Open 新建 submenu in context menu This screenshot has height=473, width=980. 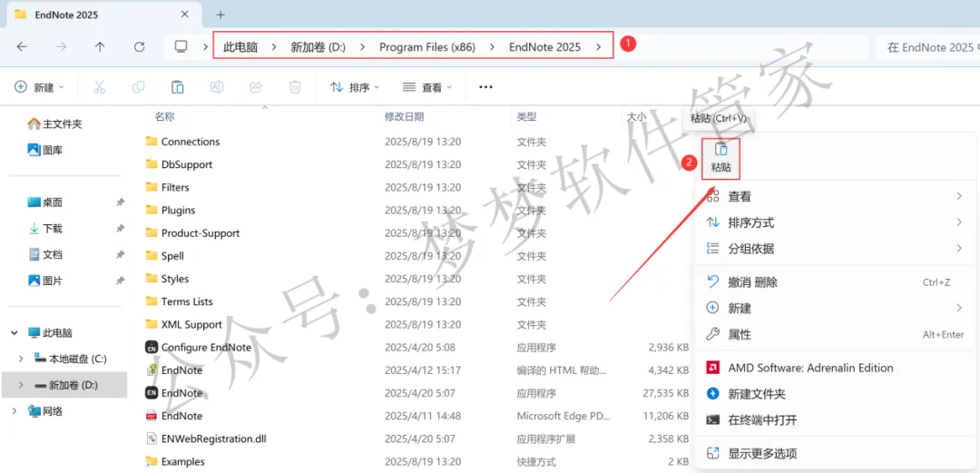coord(835,309)
